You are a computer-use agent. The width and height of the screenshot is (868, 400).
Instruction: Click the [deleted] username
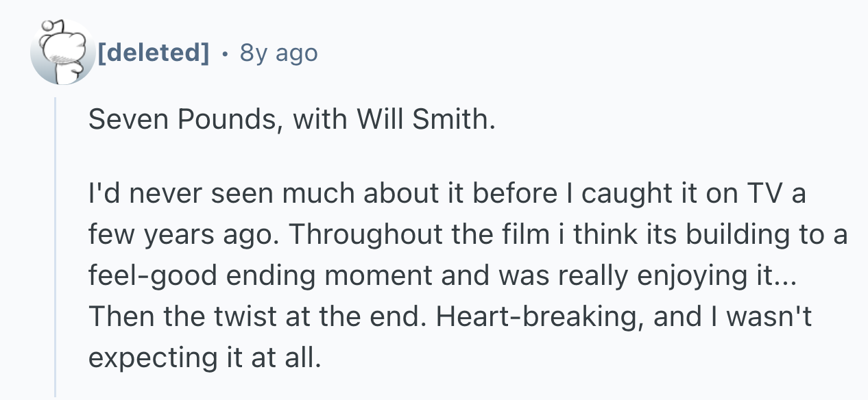154,53
